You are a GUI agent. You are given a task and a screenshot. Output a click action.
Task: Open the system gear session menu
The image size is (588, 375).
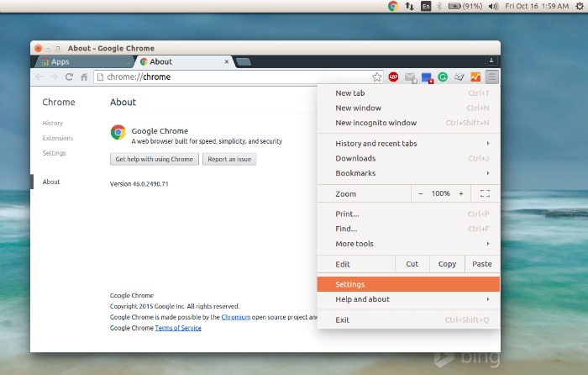(x=580, y=6)
